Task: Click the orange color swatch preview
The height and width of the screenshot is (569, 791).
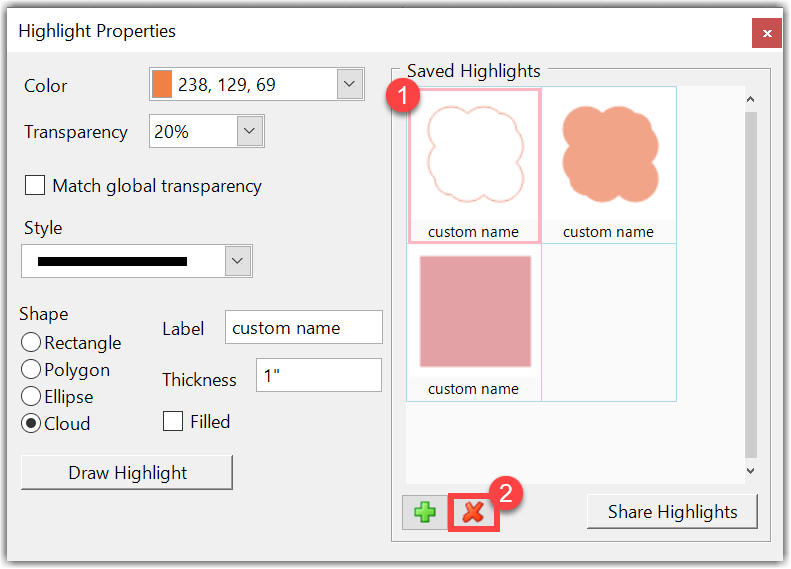Action: 162,84
